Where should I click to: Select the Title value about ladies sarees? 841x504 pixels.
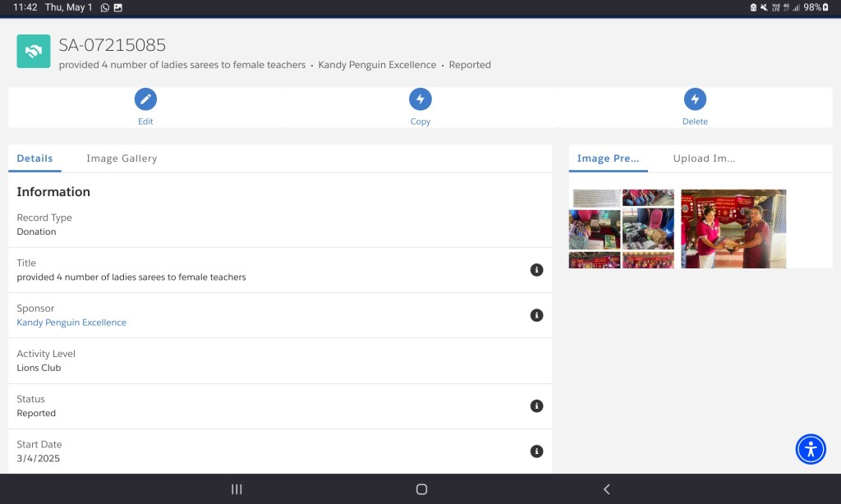tap(131, 277)
